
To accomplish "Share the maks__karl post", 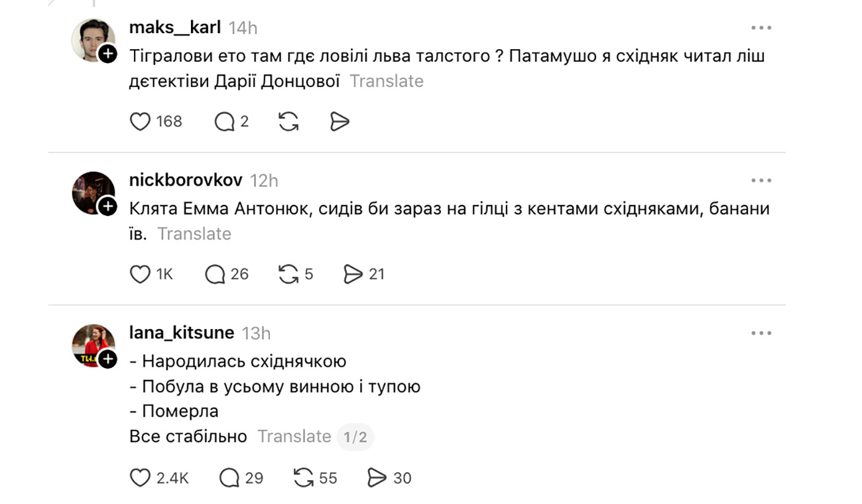I will coord(339,121).
